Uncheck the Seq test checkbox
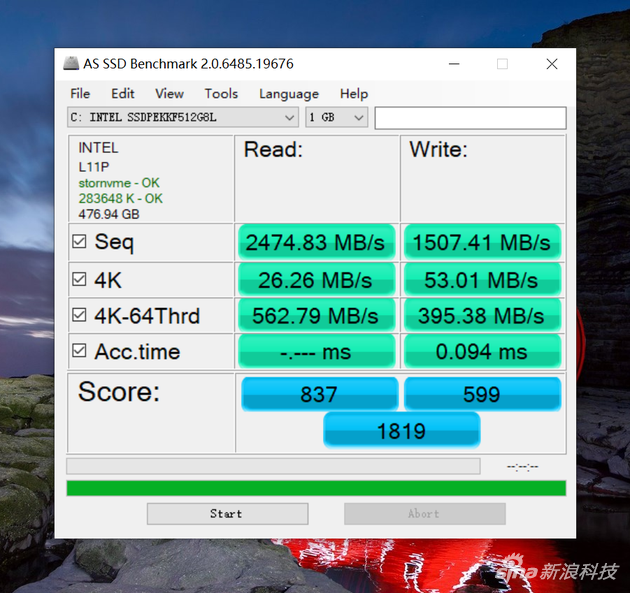The image size is (630, 593). click(x=79, y=241)
